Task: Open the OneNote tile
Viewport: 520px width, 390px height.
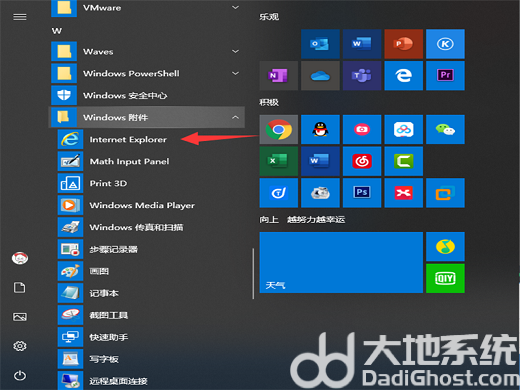Action: [278, 75]
